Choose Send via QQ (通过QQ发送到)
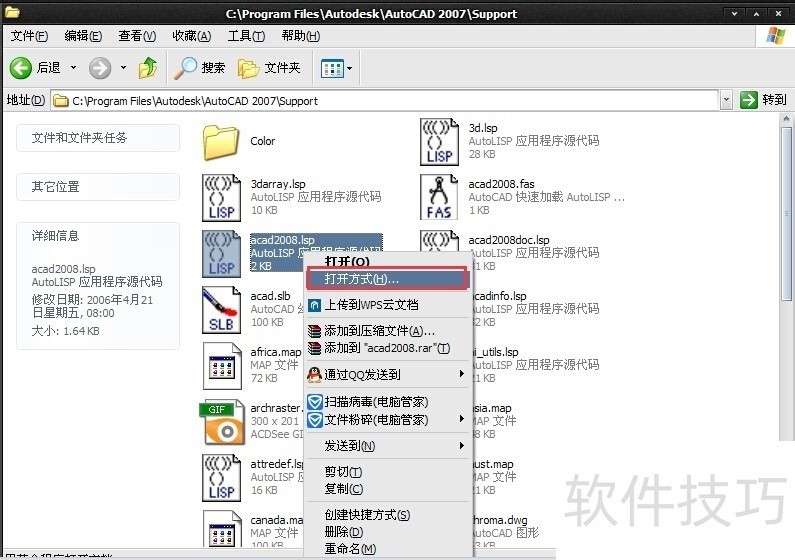This screenshot has width=795, height=560. tap(389, 375)
